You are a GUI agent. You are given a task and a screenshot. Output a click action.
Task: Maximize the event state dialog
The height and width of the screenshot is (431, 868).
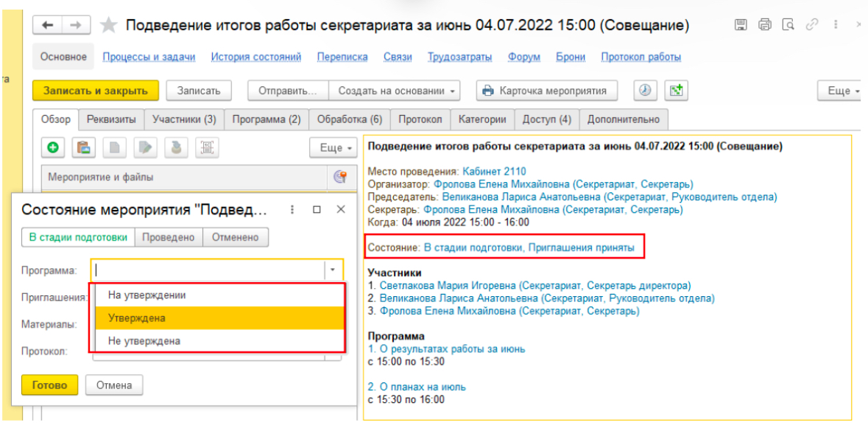click(x=317, y=209)
